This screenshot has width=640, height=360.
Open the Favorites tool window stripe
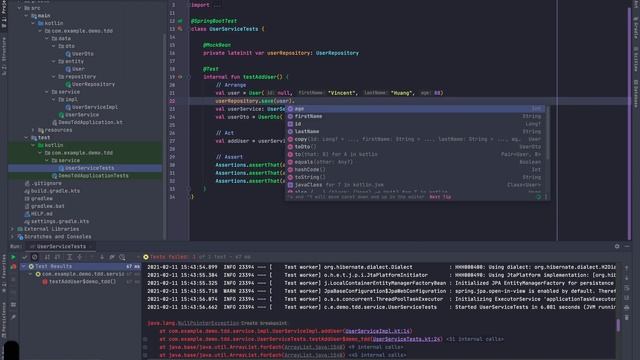click(x=4, y=273)
